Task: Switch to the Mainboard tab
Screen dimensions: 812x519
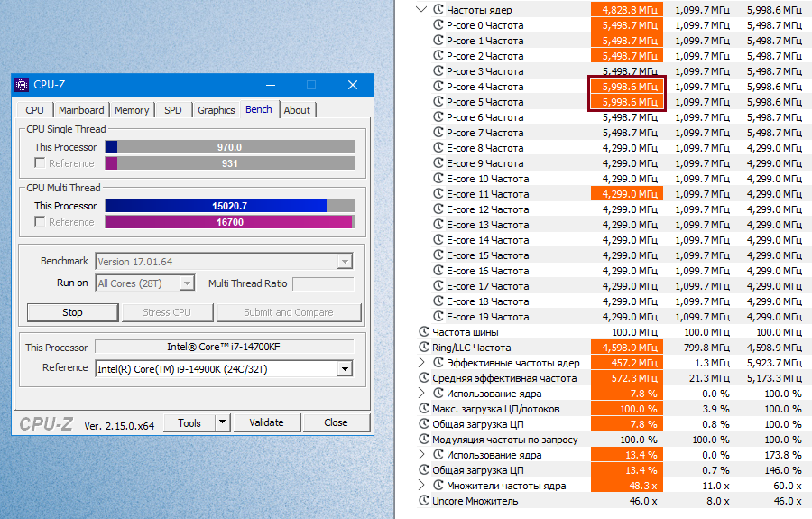Action: click(x=81, y=110)
